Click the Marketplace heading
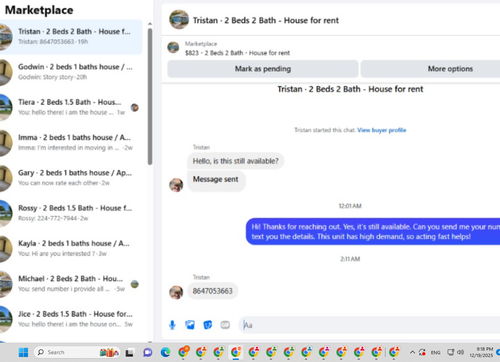The width and height of the screenshot is (500, 362). [x=39, y=10]
